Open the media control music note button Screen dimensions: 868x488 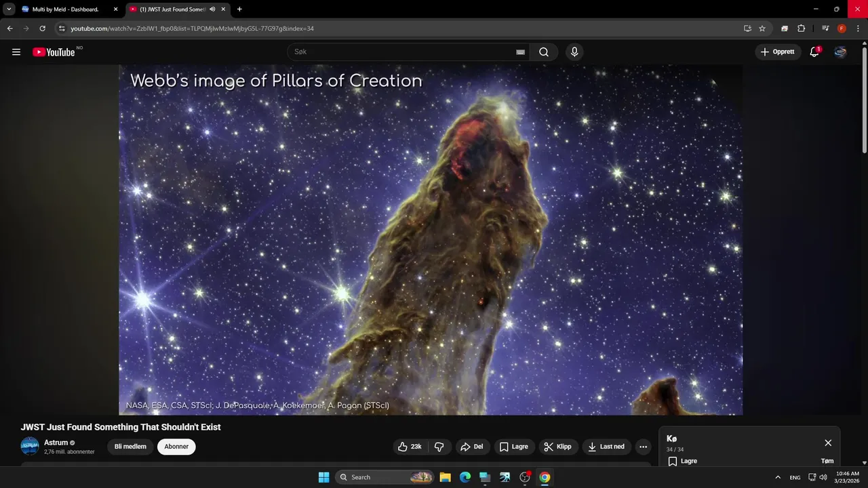tap(825, 28)
